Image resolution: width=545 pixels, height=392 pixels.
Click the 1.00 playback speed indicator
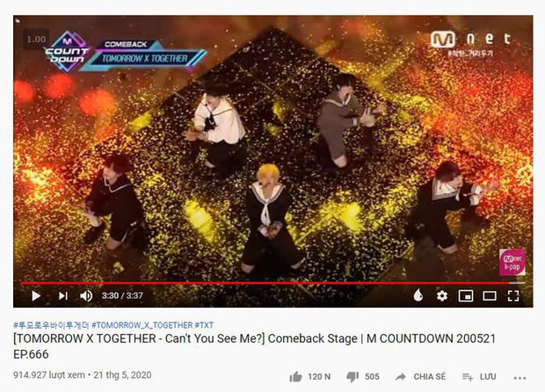pos(36,40)
